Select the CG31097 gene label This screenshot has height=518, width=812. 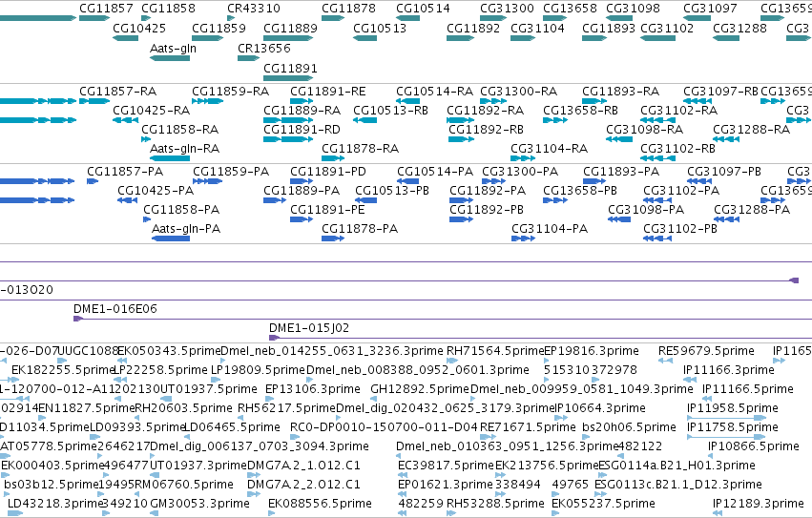(710, 9)
